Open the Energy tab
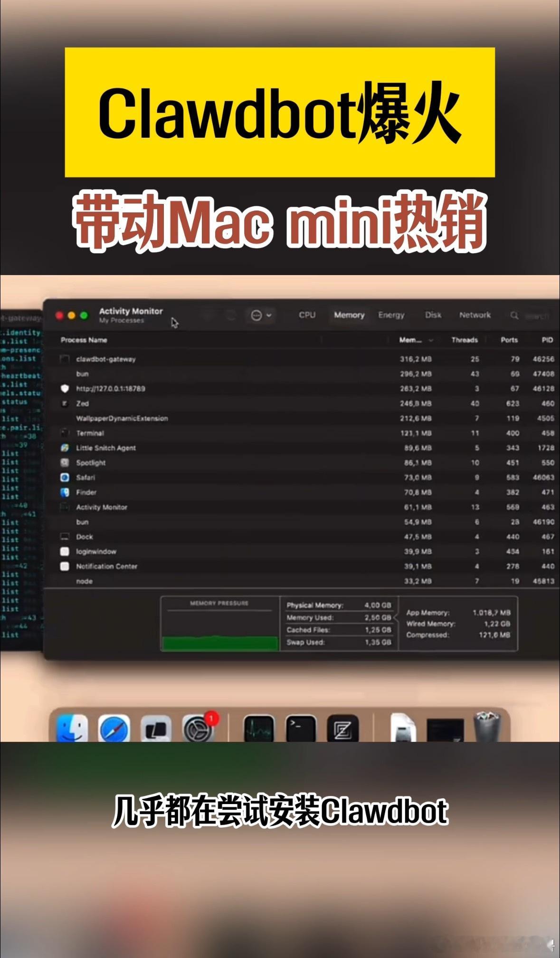Image resolution: width=560 pixels, height=958 pixels. (391, 315)
